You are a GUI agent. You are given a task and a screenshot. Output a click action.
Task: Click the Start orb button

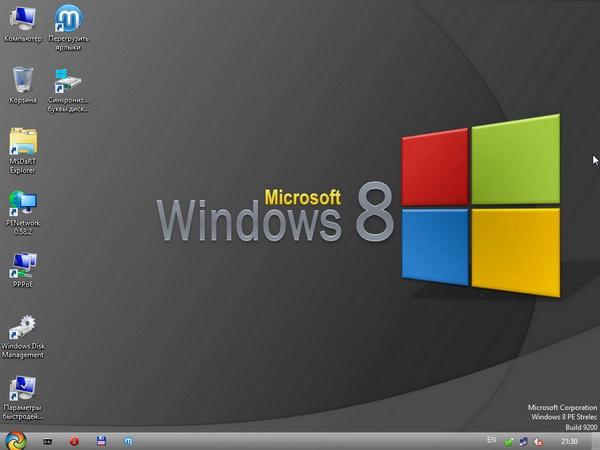click(15, 440)
